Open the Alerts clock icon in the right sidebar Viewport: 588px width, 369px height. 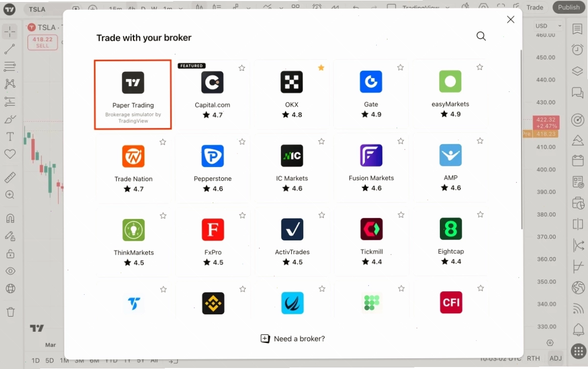pyautogui.click(x=578, y=49)
